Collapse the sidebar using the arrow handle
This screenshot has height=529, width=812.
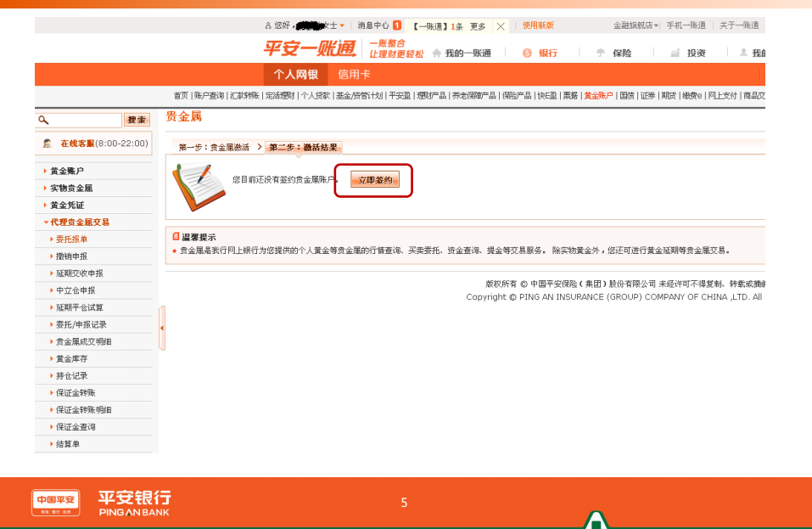coord(162,328)
